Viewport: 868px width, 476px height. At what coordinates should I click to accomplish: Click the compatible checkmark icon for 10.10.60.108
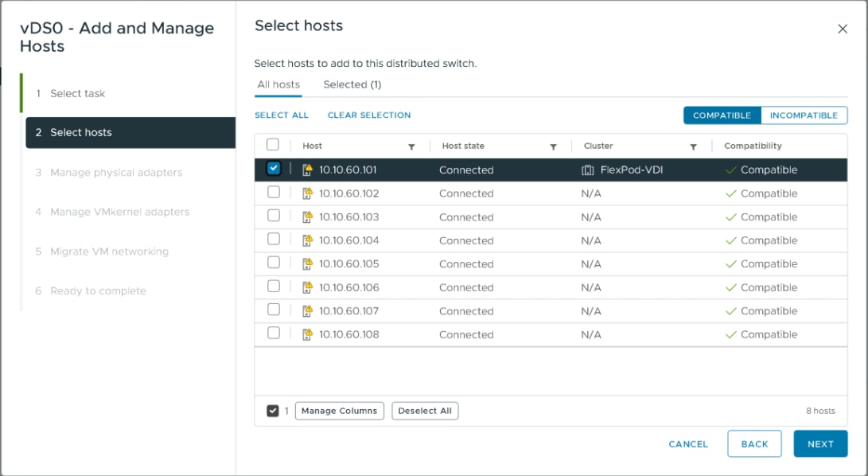click(730, 334)
